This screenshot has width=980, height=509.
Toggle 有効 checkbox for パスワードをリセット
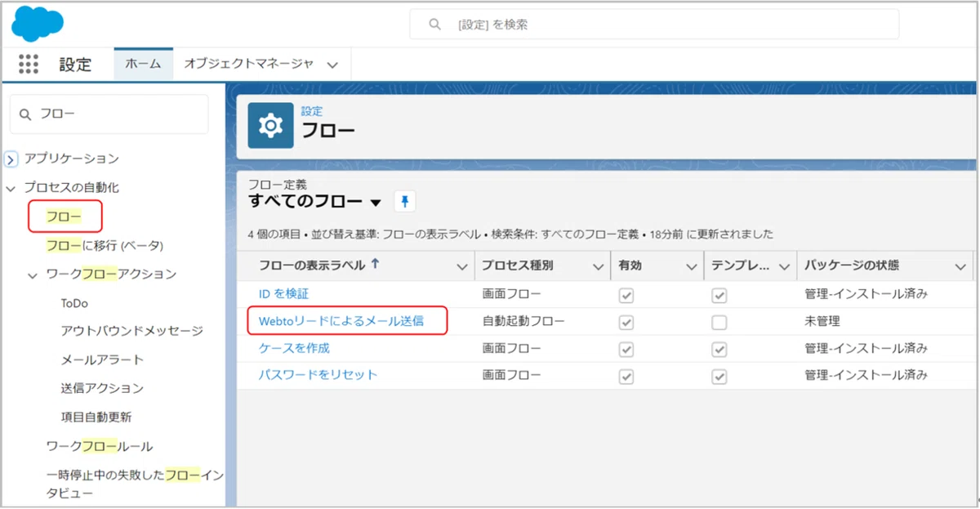tap(626, 376)
